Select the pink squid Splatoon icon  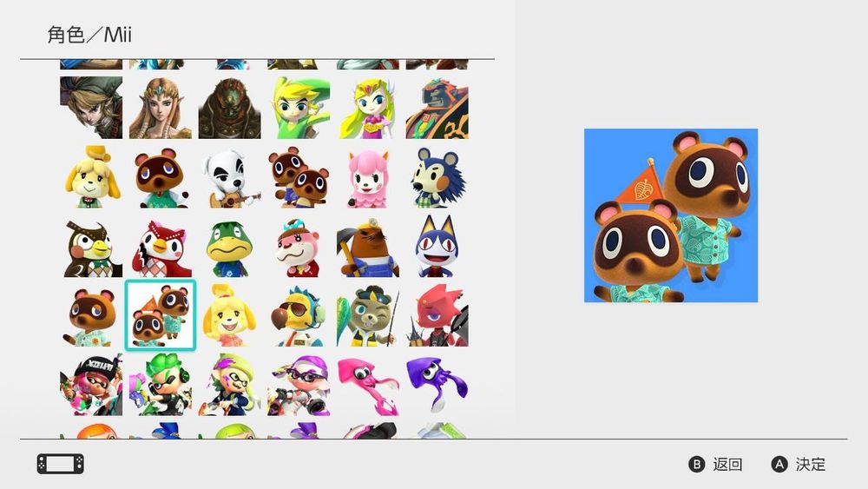click(x=367, y=385)
